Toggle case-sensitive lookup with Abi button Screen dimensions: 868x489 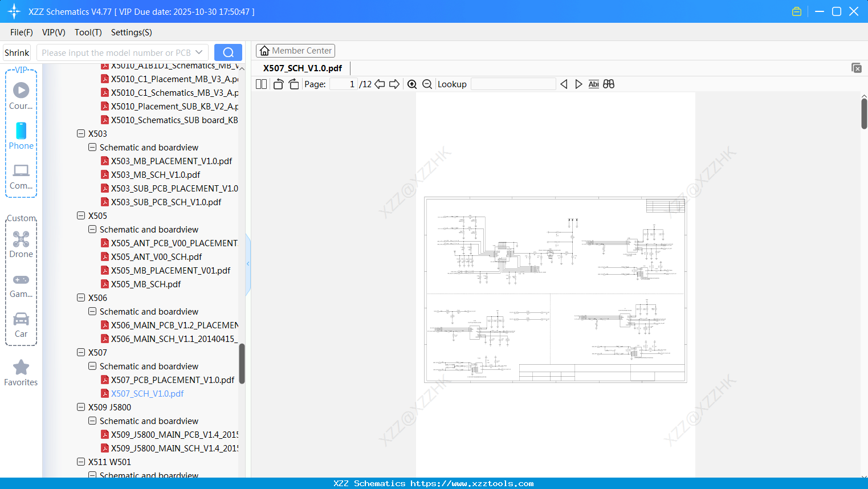click(x=593, y=84)
